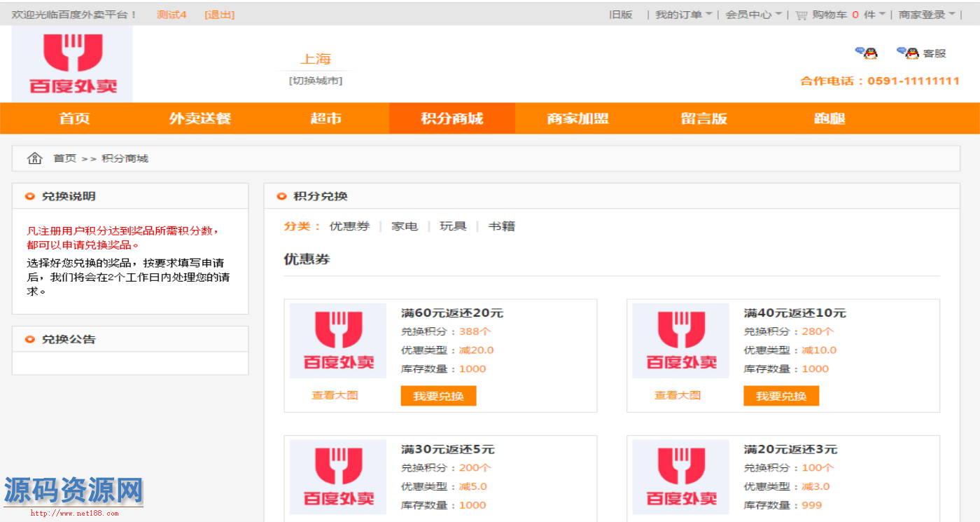980x522 pixels.
Task: Click the shopping cart icon in top bar
Action: (801, 15)
